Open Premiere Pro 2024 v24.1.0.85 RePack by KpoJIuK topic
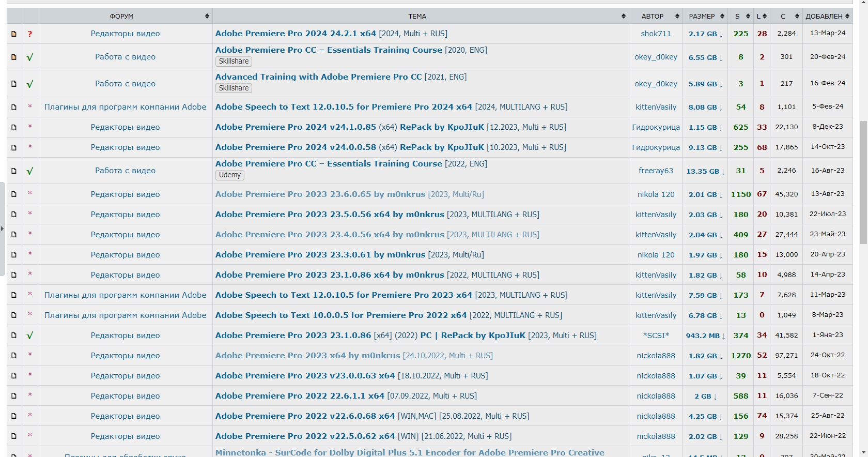 coord(350,127)
